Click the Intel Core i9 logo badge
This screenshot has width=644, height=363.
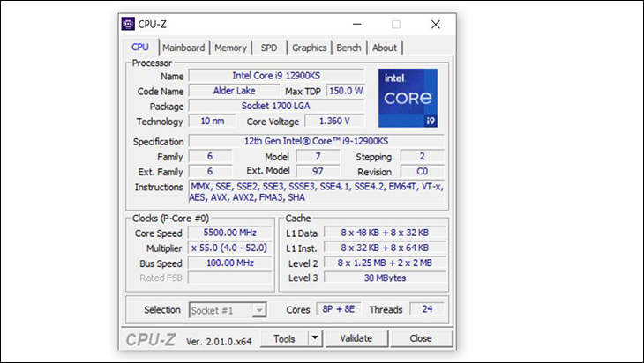(408, 98)
